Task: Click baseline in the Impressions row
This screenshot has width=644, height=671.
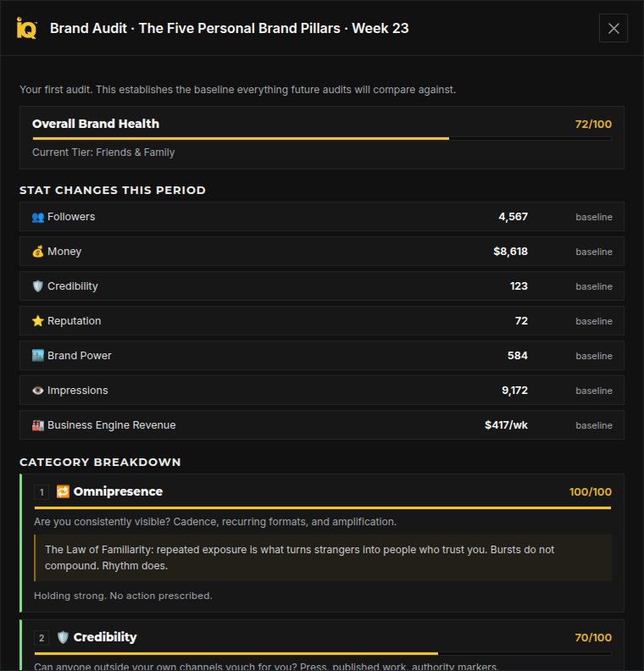Action: point(594,391)
